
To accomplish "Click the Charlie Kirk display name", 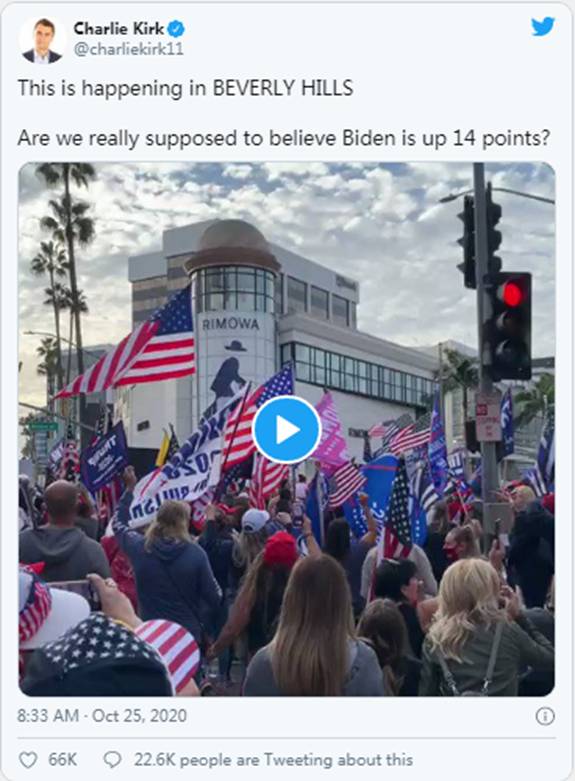I will [119, 29].
